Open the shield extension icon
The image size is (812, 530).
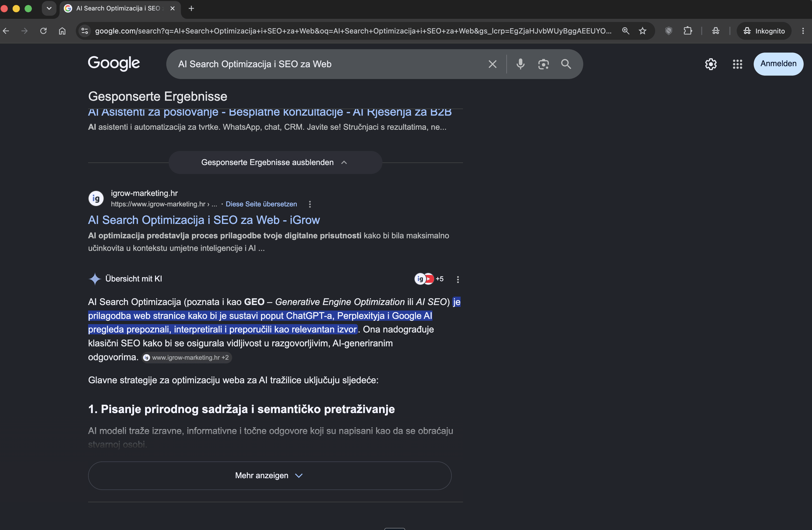[x=669, y=31]
